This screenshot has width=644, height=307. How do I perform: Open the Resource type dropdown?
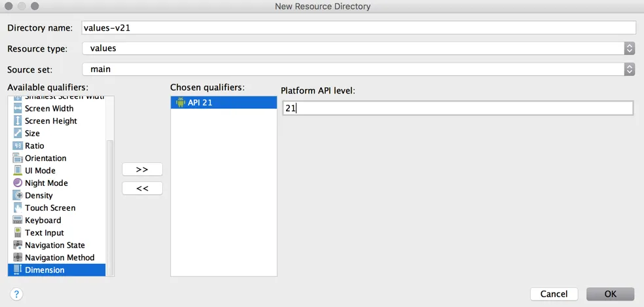[x=629, y=48]
